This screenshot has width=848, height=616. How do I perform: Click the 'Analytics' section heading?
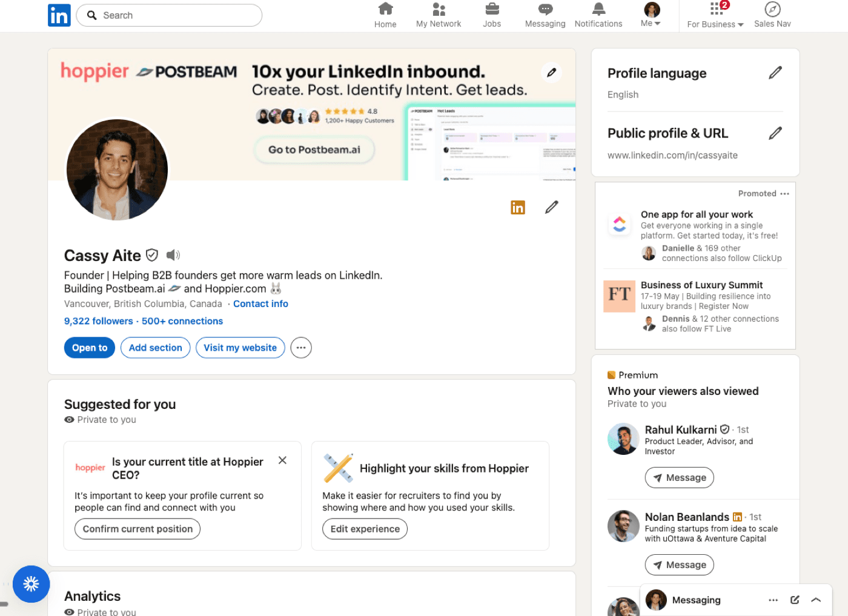(x=92, y=597)
